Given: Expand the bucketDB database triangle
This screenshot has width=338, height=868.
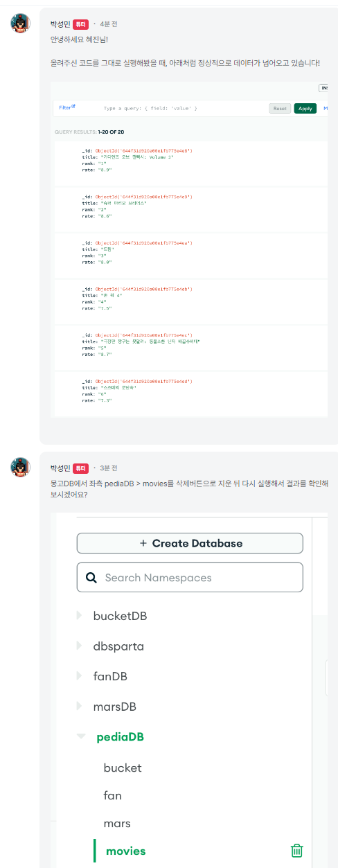Looking at the screenshot, I should (80, 615).
